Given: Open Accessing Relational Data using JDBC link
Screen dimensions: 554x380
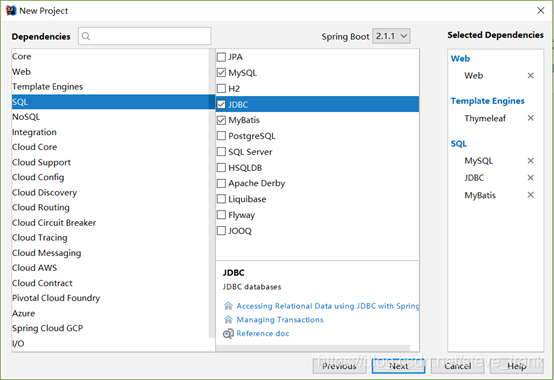Looking at the screenshot, I should (x=328, y=306).
